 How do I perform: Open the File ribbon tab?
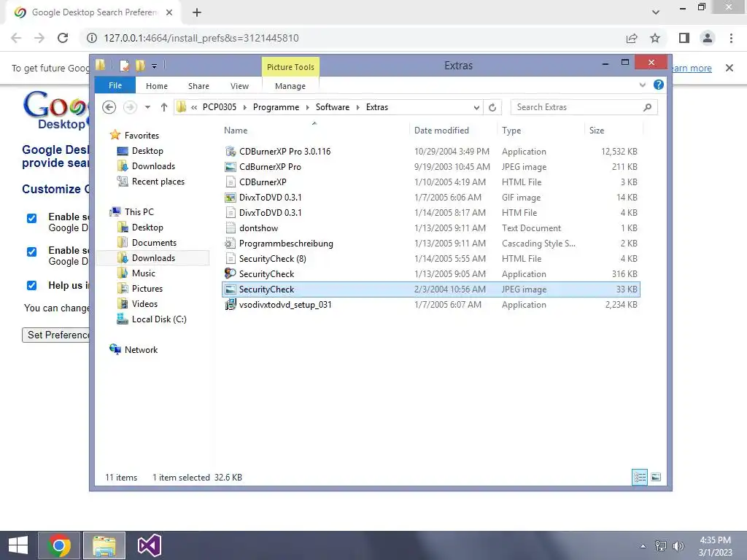(x=115, y=85)
